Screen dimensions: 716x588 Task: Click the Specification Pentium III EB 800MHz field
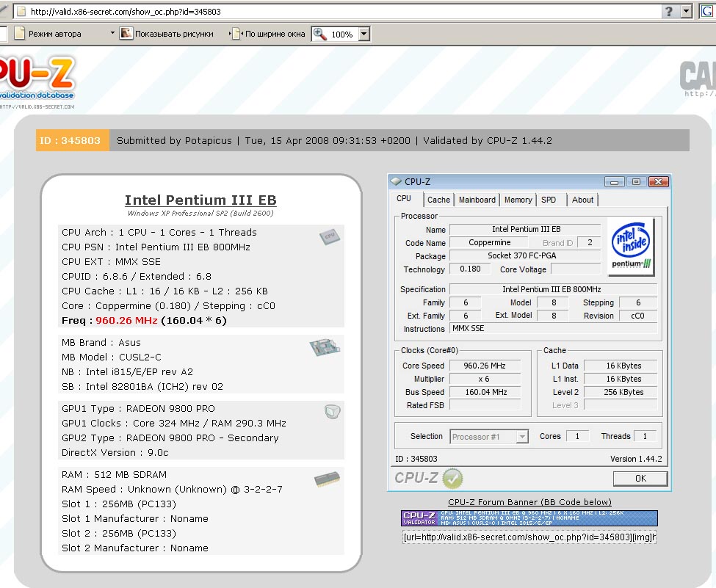[553, 289]
